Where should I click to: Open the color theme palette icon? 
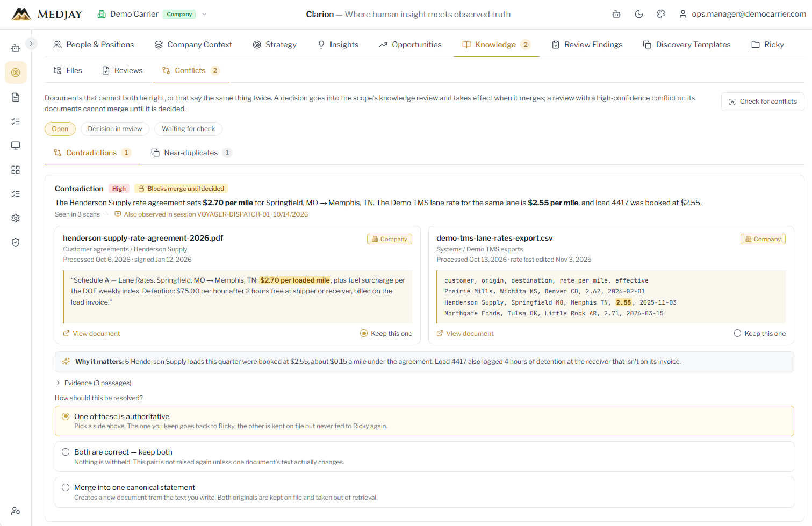coord(661,14)
